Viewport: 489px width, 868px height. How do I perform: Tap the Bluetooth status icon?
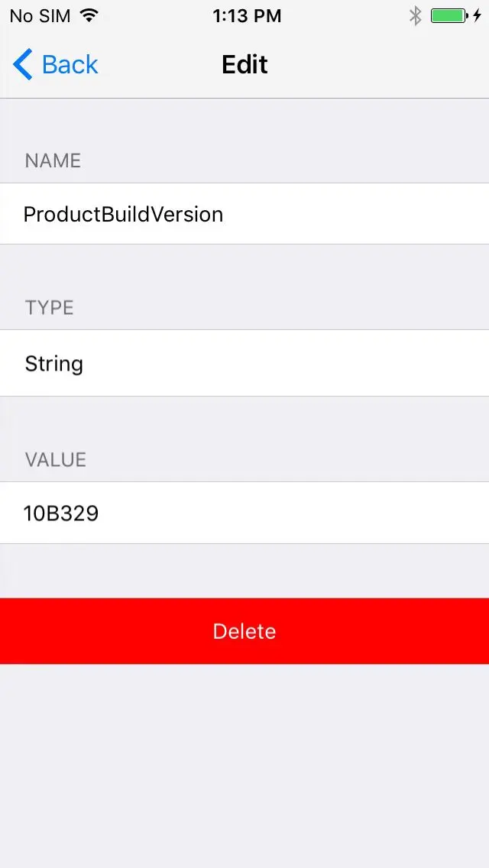point(416,16)
